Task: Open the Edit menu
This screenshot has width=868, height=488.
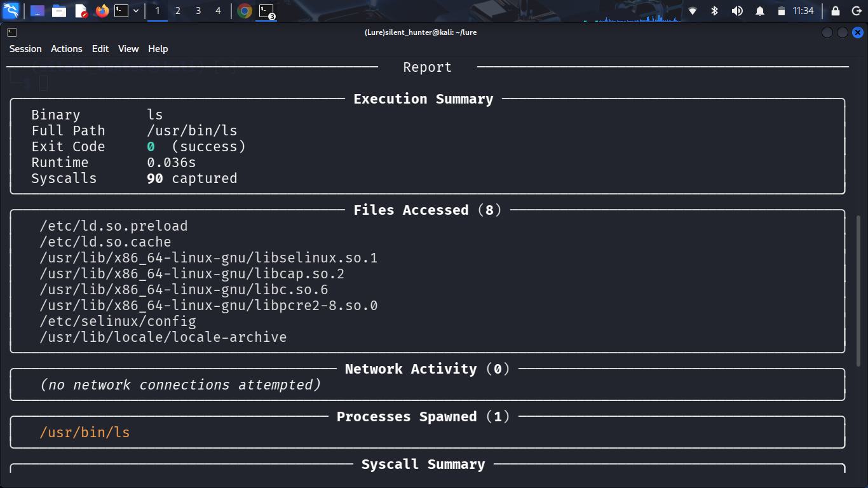Action: (100, 49)
